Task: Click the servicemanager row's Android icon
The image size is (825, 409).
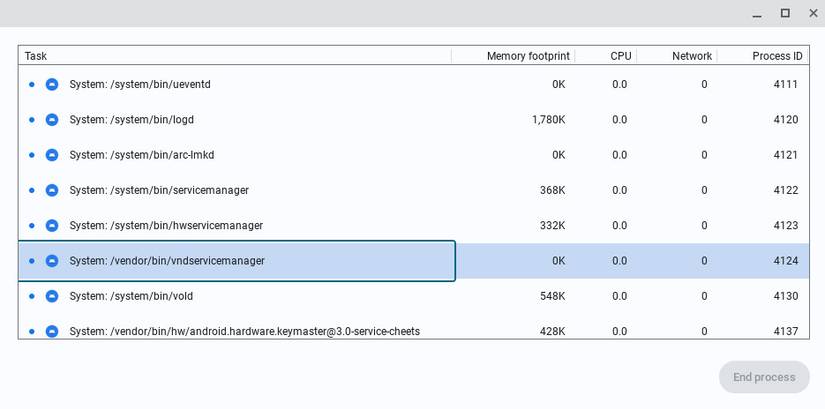Action: click(x=52, y=190)
